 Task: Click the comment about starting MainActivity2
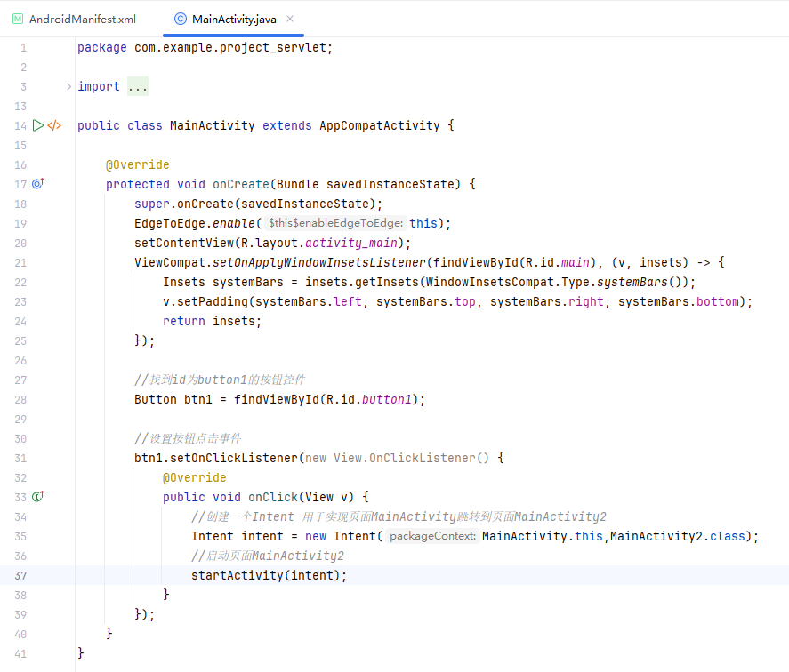coord(268,556)
